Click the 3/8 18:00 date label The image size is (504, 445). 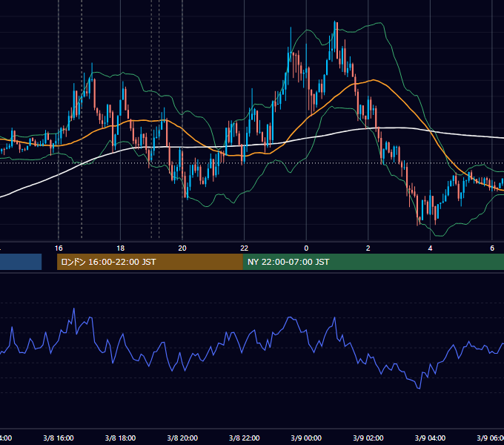[x=120, y=438]
